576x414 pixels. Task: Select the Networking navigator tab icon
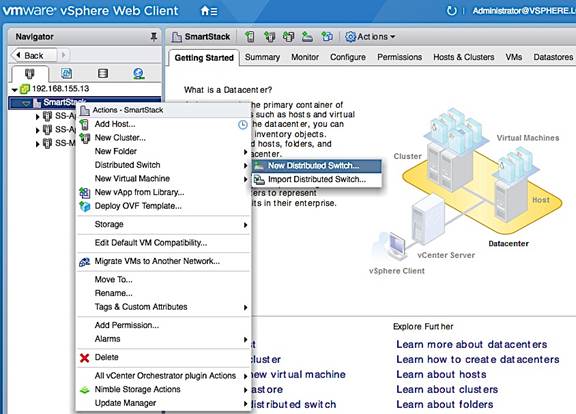click(138, 74)
